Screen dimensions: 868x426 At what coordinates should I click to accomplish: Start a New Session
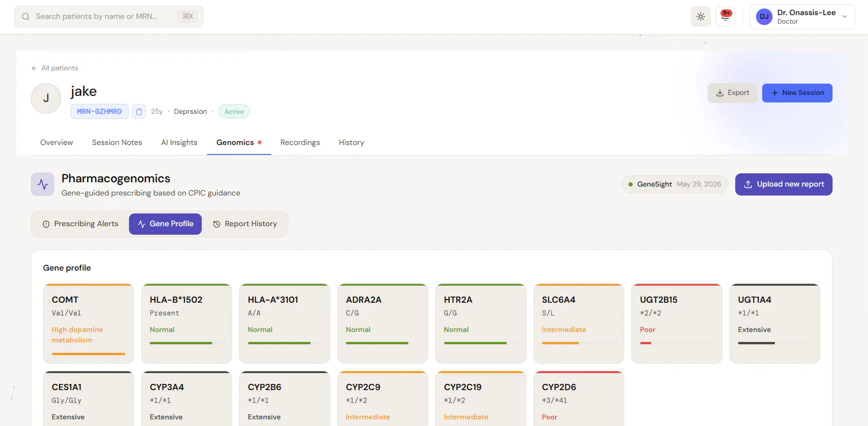click(797, 93)
